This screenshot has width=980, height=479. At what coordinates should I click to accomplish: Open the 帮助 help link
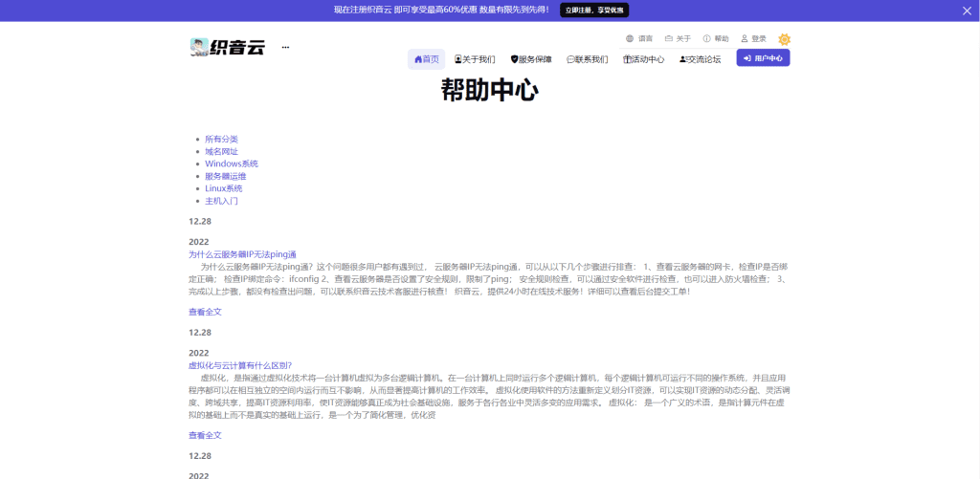coord(716,39)
